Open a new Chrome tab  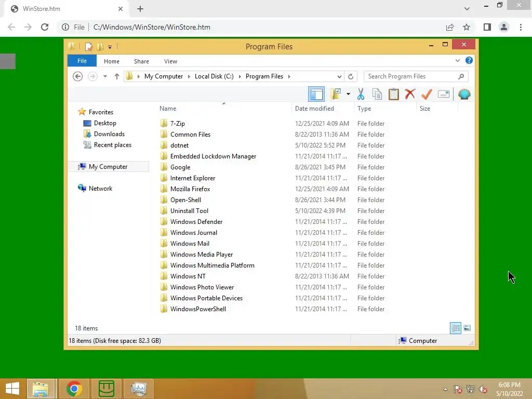point(140,9)
